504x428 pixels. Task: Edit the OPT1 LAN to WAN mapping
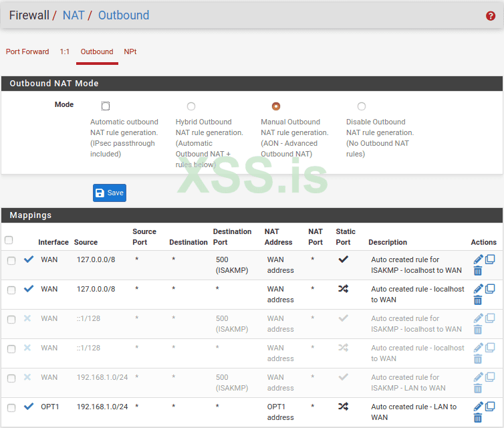pos(478,407)
